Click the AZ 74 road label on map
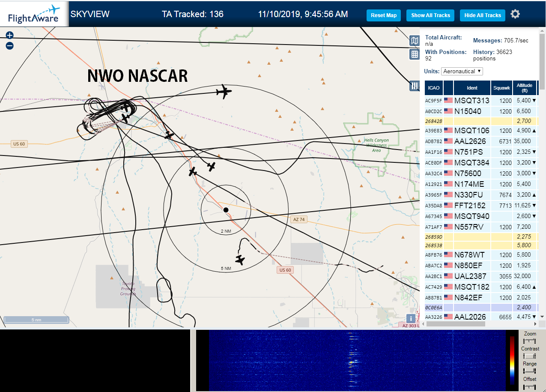Image resolution: width=546 pixels, height=392 pixels. [x=299, y=219]
